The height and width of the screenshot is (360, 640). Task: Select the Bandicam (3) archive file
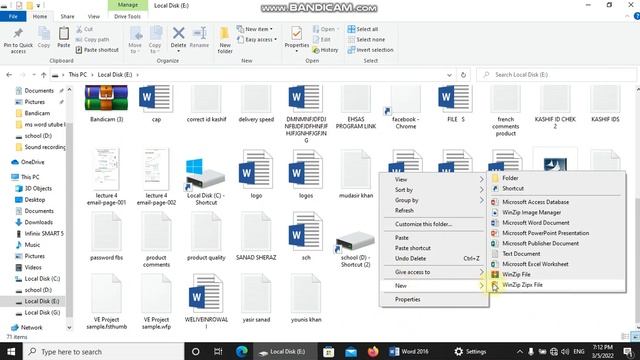coord(107,104)
